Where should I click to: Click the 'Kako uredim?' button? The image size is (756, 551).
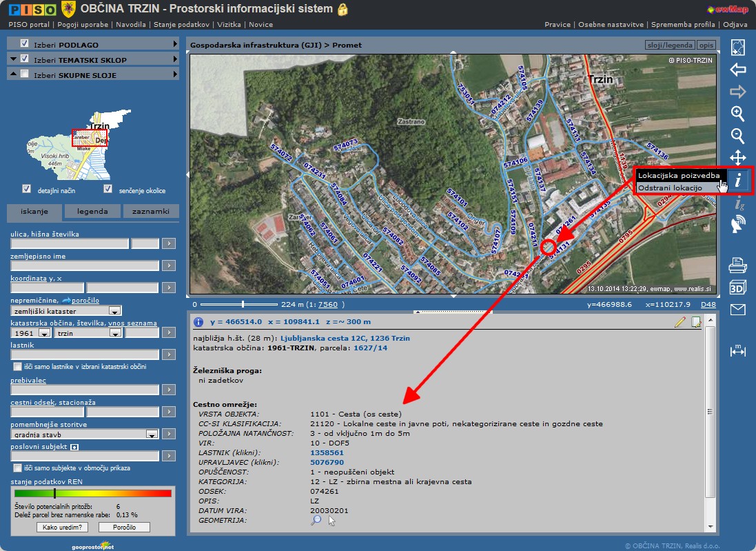coord(61,527)
